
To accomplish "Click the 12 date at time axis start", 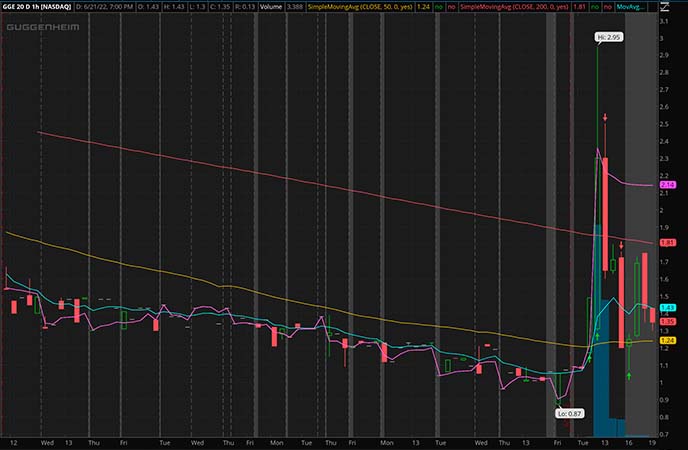I will pos(12,441).
